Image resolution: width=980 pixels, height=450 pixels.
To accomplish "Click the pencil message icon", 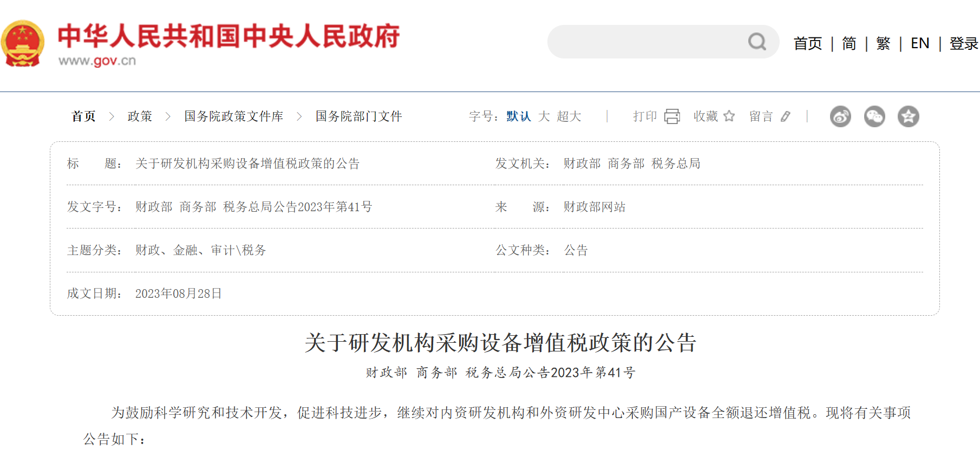I will (786, 116).
